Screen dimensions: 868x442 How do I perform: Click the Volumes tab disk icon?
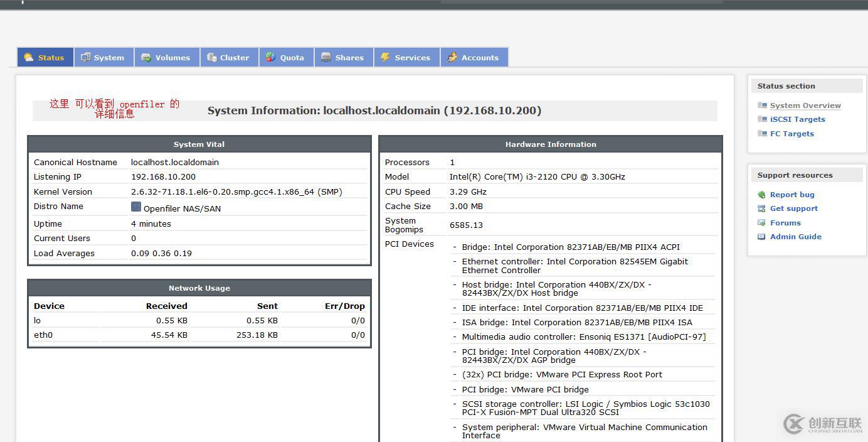tap(146, 57)
